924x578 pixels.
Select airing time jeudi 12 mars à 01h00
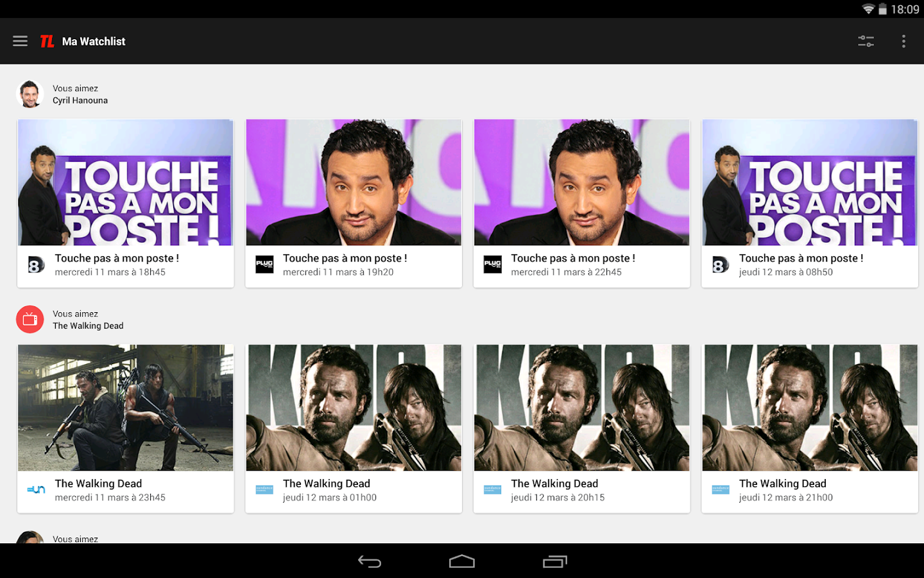pyautogui.click(x=330, y=498)
